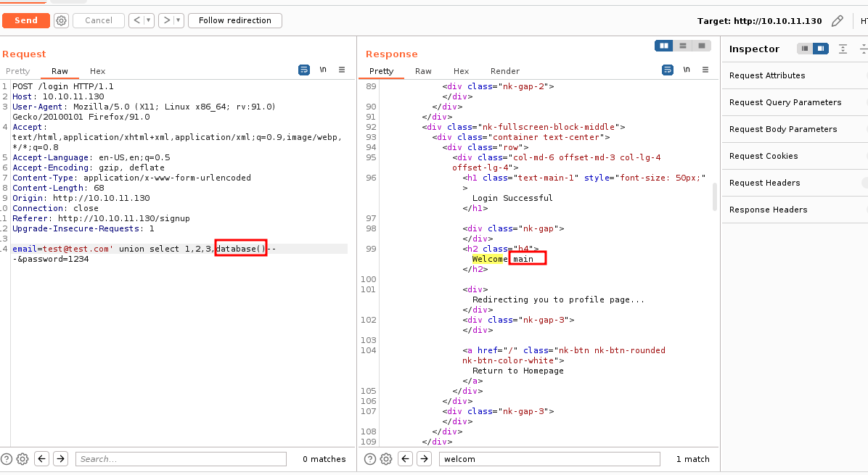Click the 'Inspector' panel title
The width and height of the screenshot is (868, 475).
pos(754,49)
